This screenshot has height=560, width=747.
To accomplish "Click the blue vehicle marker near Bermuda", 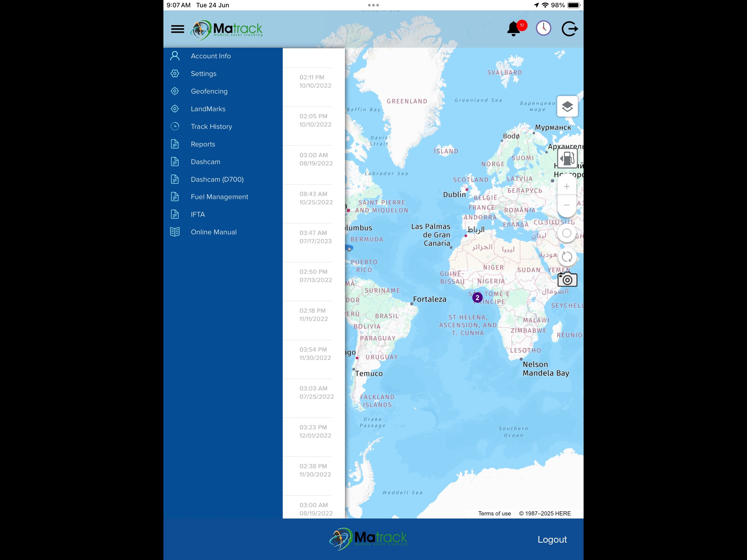I will 349,249.
